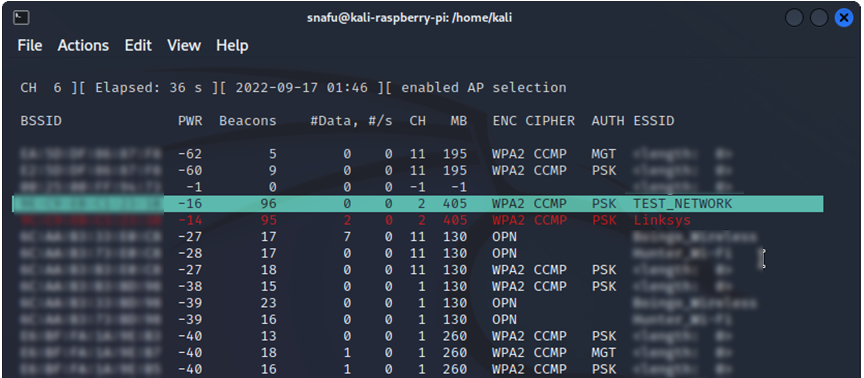Close the terminal window
864x378 pixels.
coord(844,18)
